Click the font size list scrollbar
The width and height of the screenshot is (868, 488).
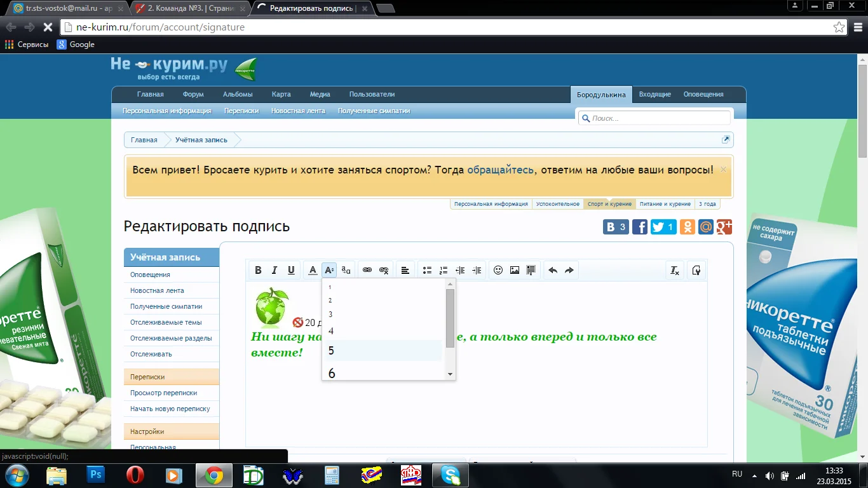(x=450, y=318)
